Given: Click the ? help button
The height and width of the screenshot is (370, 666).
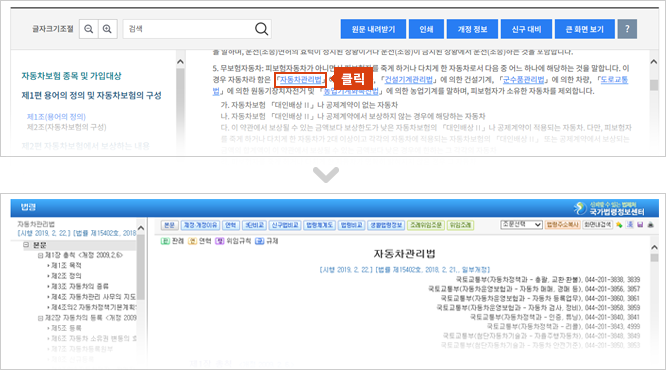Looking at the screenshot, I should click(627, 29).
